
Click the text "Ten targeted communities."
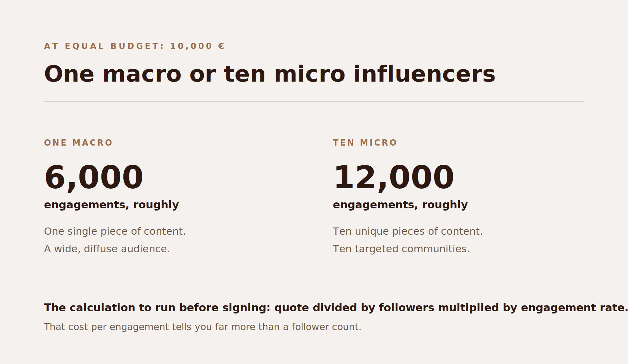pos(401,249)
